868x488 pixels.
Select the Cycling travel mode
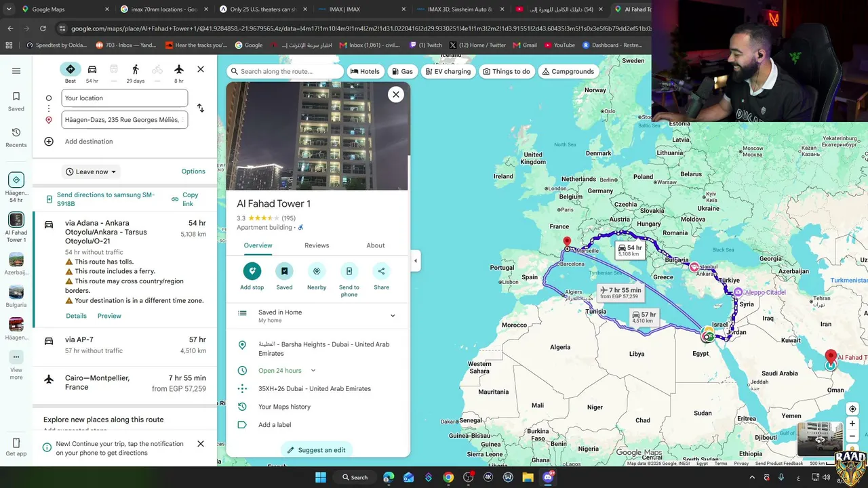pyautogui.click(x=157, y=73)
